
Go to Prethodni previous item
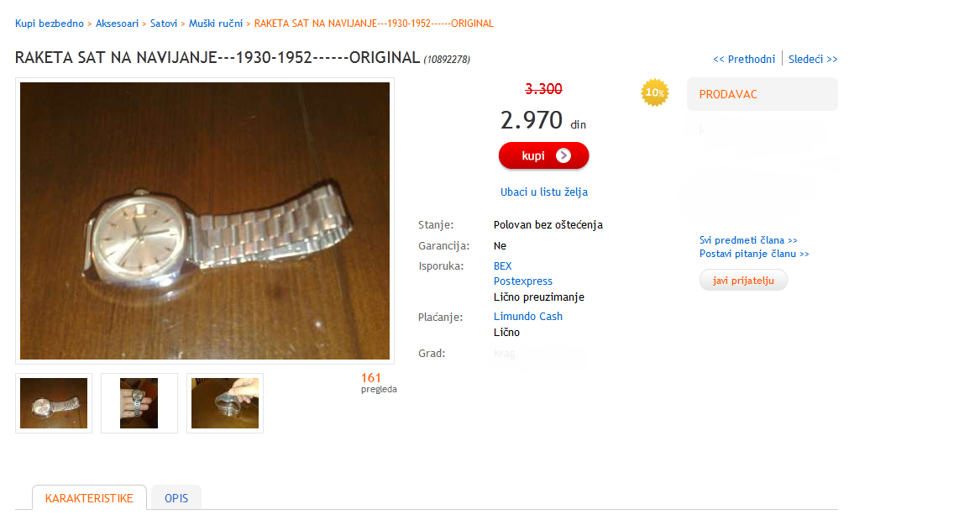tap(744, 59)
